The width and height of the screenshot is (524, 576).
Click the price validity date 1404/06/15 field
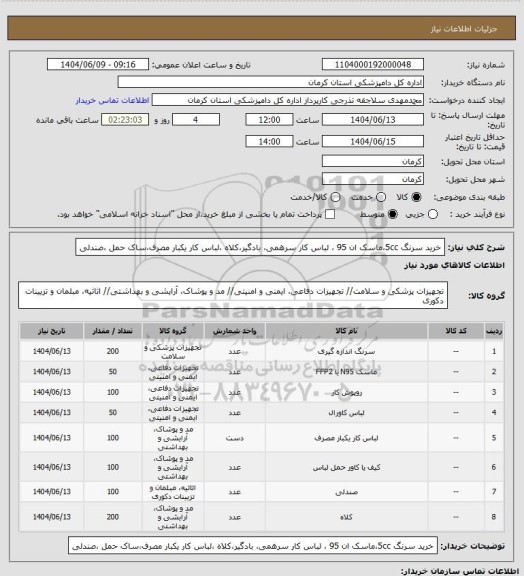tap(373, 141)
